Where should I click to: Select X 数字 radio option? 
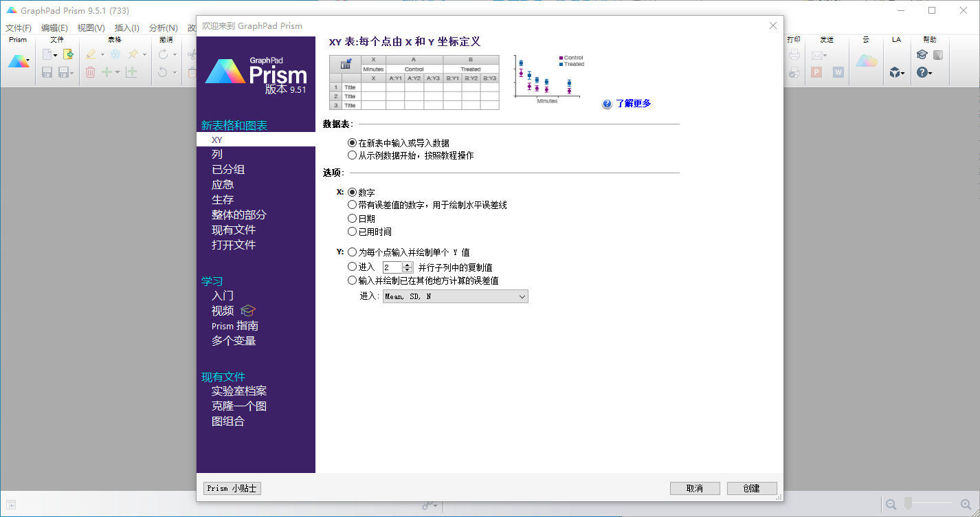tap(353, 192)
